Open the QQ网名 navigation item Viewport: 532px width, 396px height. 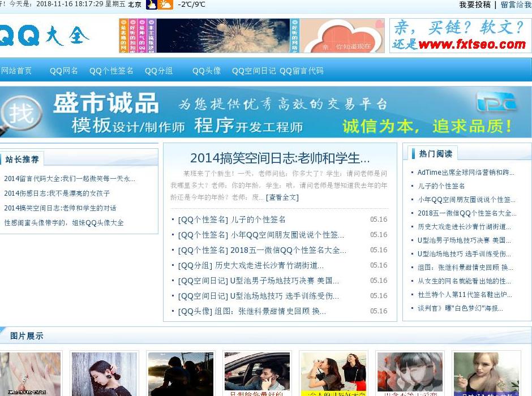(x=64, y=71)
